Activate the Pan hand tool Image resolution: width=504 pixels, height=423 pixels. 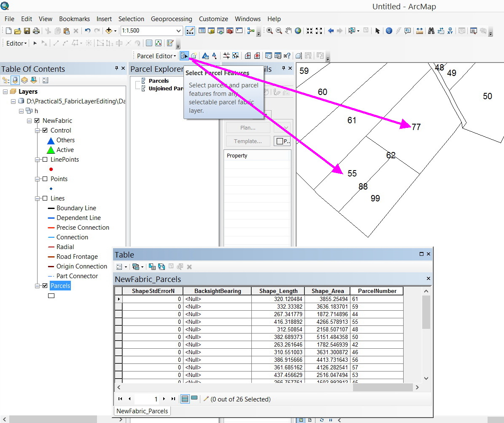[288, 30]
